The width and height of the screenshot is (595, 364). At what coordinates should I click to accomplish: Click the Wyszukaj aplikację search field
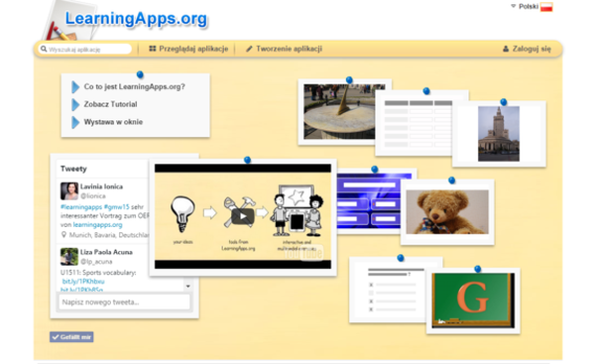[x=85, y=50]
